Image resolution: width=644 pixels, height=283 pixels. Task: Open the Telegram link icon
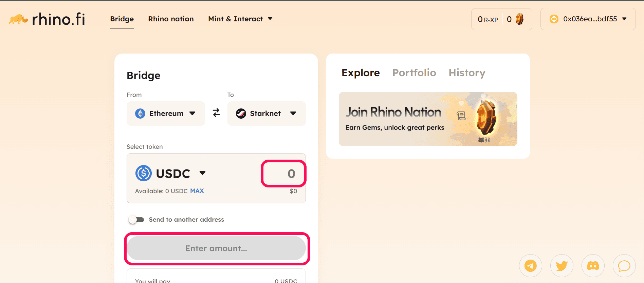click(531, 266)
